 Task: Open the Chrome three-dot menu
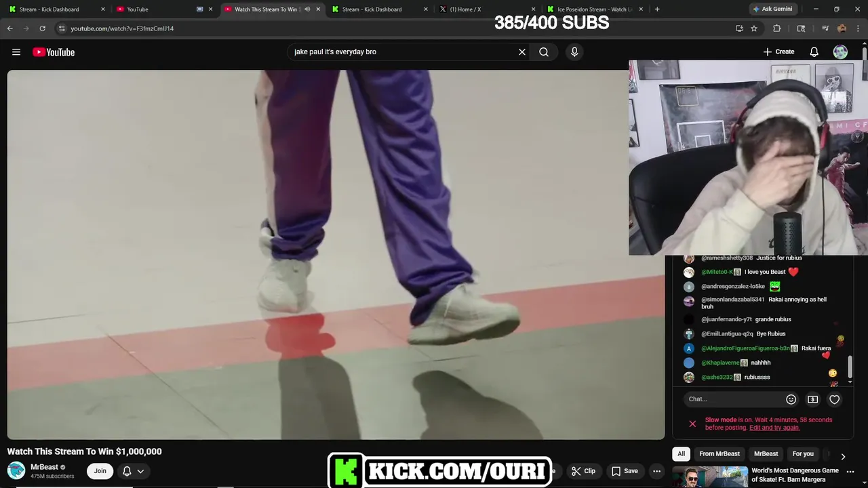click(858, 28)
